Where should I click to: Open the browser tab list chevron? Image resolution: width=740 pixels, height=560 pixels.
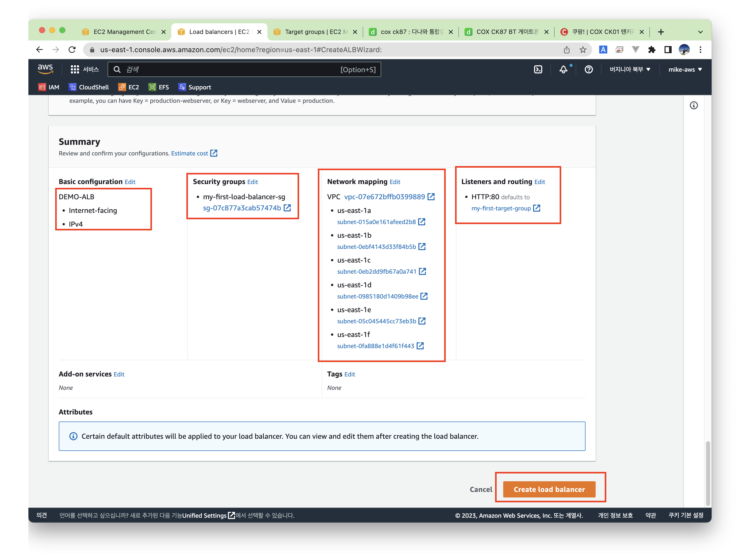pyautogui.click(x=700, y=32)
